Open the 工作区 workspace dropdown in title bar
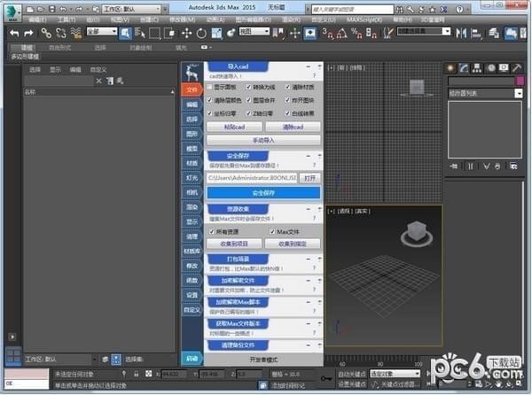This screenshot has width=532, height=395. click(131, 7)
